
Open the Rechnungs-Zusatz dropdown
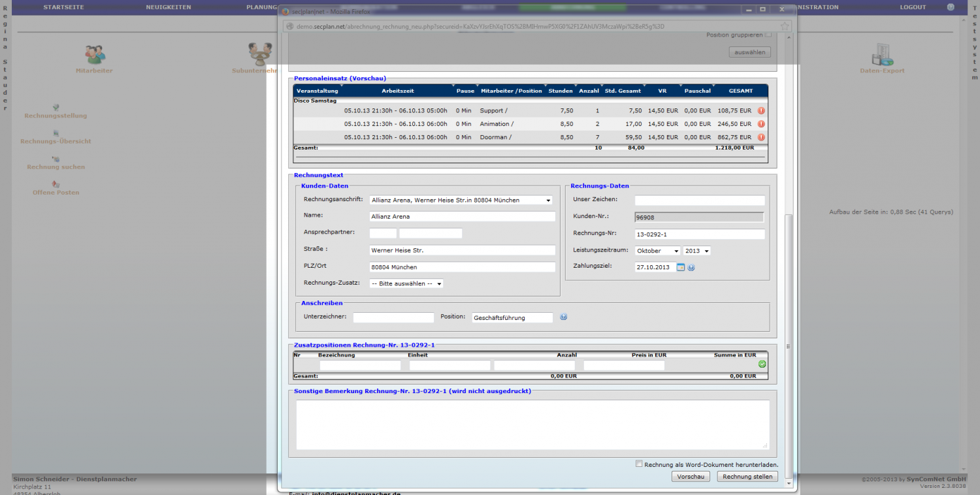click(406, 283)
